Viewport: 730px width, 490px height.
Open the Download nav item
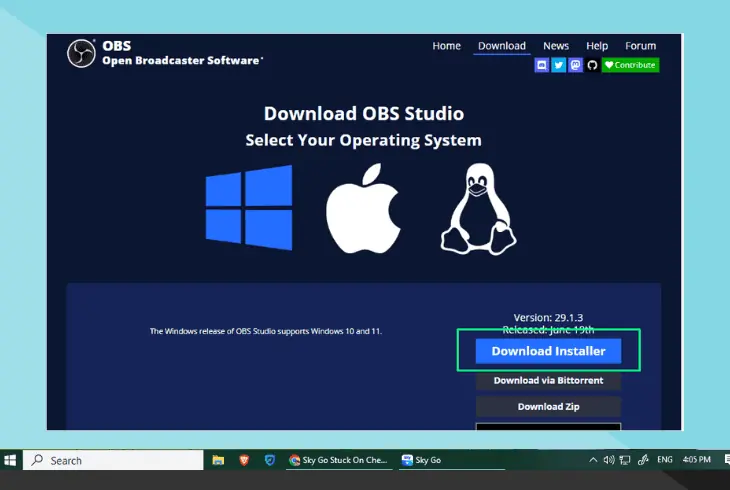(502, 46)
